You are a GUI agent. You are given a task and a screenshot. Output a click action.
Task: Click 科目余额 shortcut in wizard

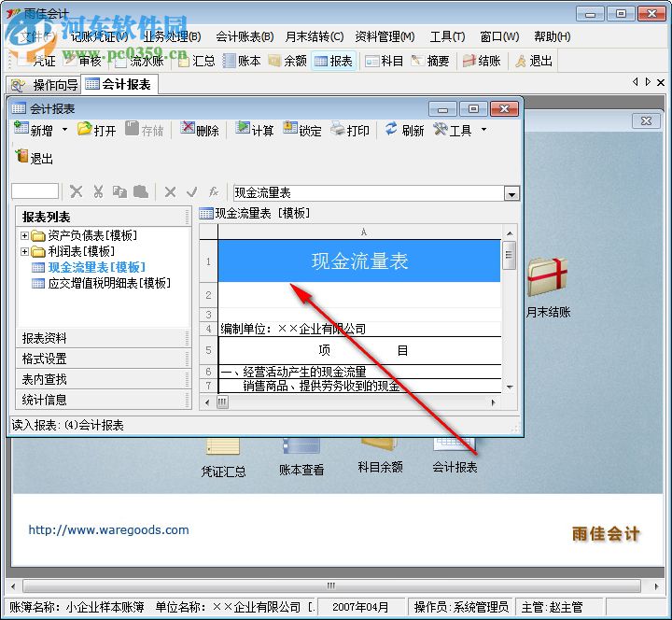pos(380,458)
